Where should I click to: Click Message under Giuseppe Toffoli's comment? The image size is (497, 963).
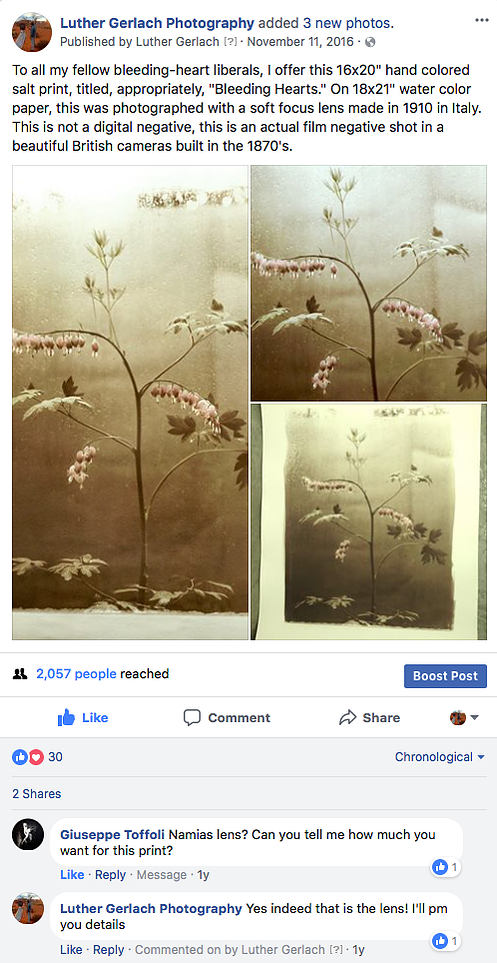162,875
